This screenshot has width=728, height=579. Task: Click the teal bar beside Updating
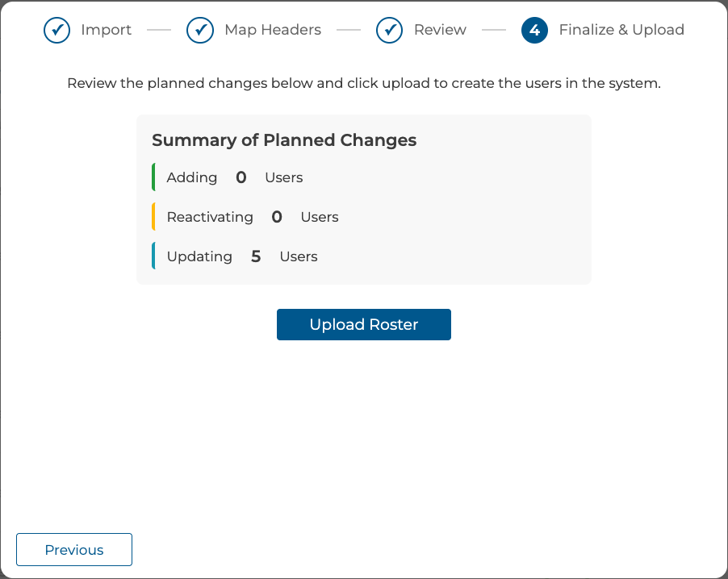(x=153, y=256)
